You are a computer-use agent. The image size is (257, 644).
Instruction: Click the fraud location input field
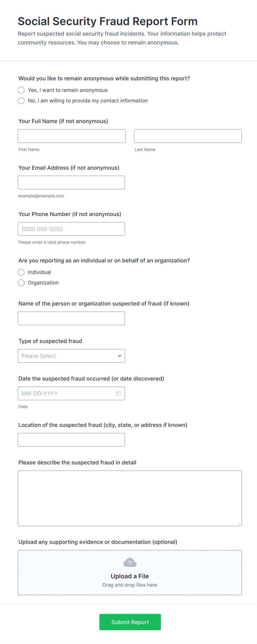71,440
